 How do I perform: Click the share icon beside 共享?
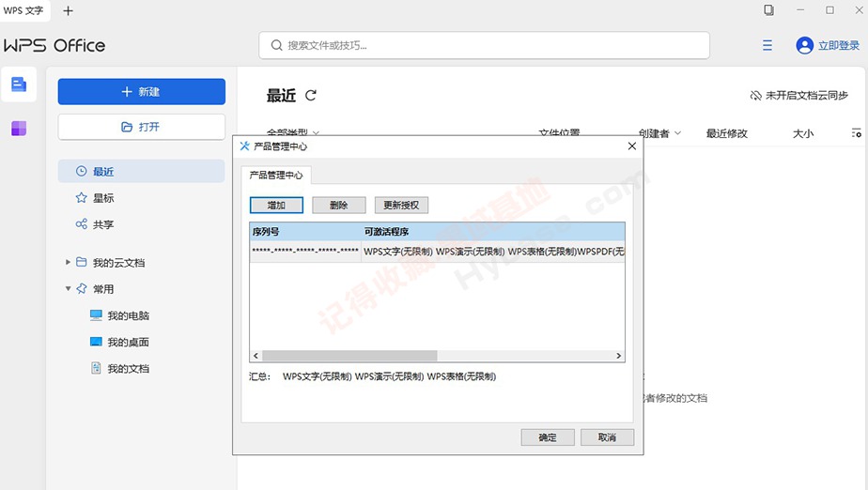click(x=82, y=224)
